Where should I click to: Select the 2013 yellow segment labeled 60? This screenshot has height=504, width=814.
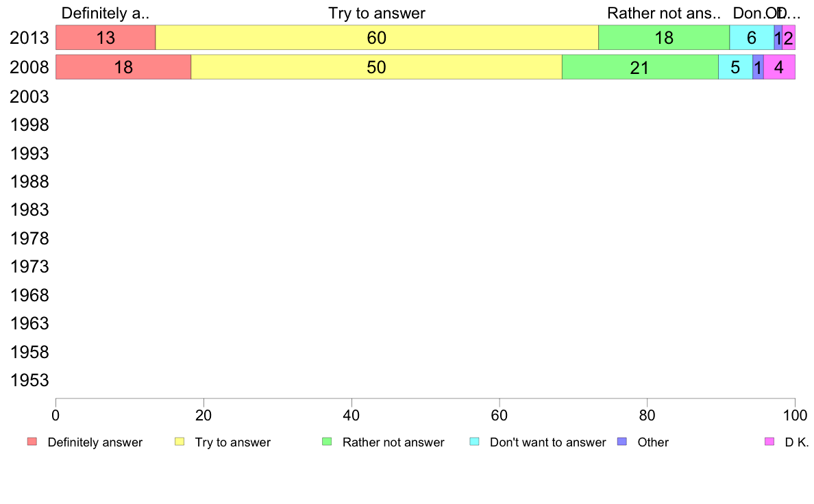tap(377, 38)
